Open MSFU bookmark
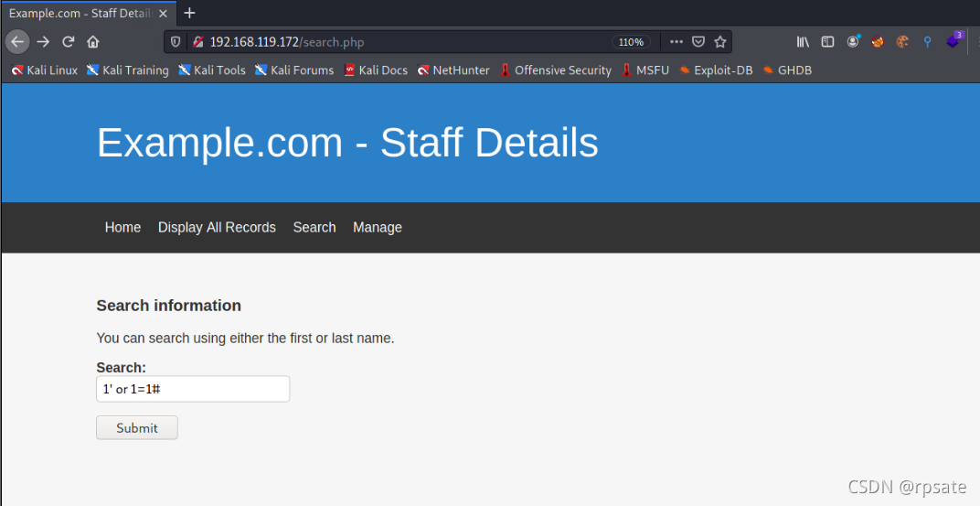 [x=645, y=70]
